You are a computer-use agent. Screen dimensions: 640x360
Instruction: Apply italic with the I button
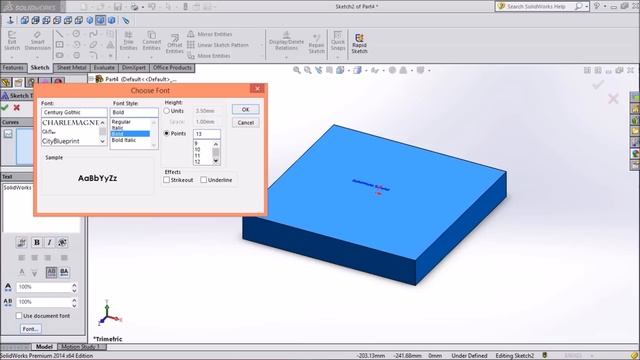click(49, 242)
